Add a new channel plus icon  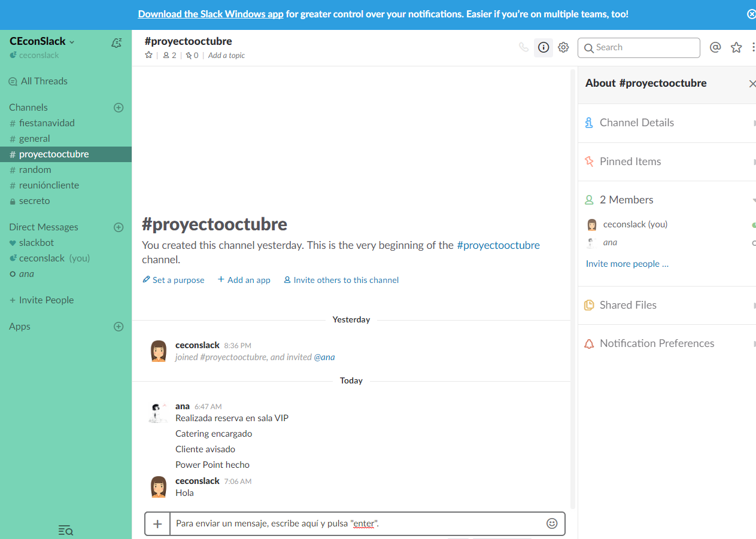click(119, 108)
